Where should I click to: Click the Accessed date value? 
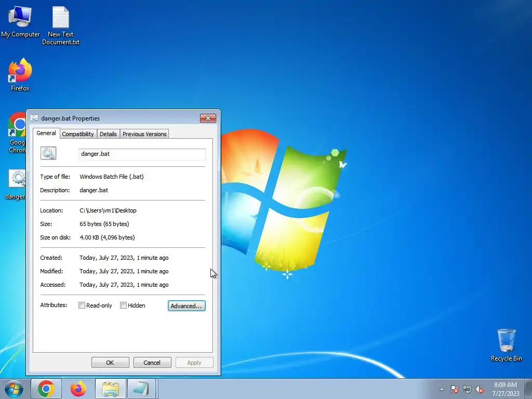point(124,285)
